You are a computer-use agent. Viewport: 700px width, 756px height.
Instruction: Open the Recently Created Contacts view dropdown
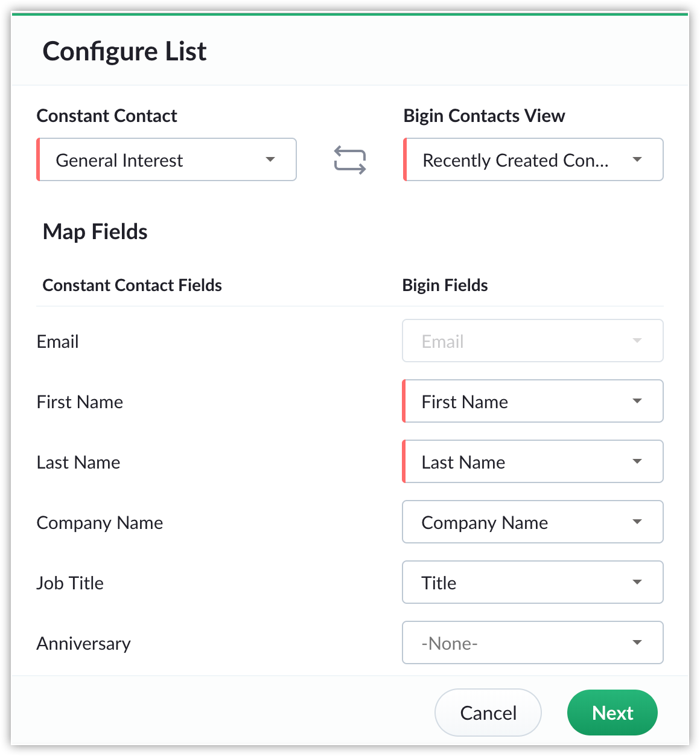pos(533,159)
